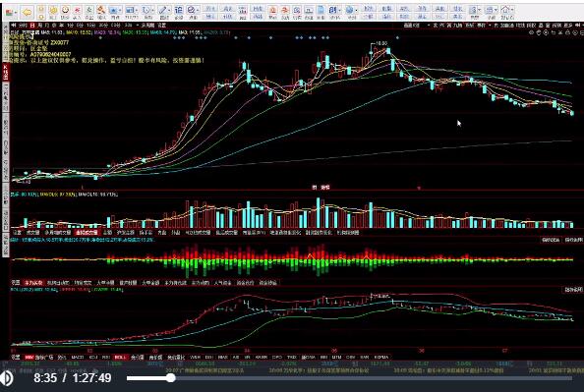Switch to the RSI indicator tab
The width and height of the screenshot is (584, 392).
click(x=106, y=357)
